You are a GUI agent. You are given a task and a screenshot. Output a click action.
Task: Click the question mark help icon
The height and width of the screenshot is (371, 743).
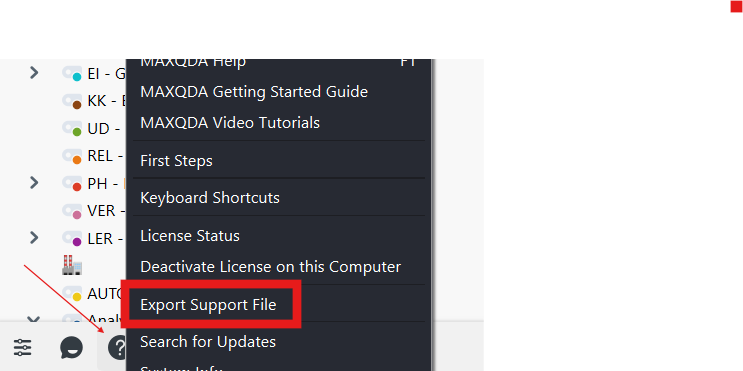[x=118, y=348]
